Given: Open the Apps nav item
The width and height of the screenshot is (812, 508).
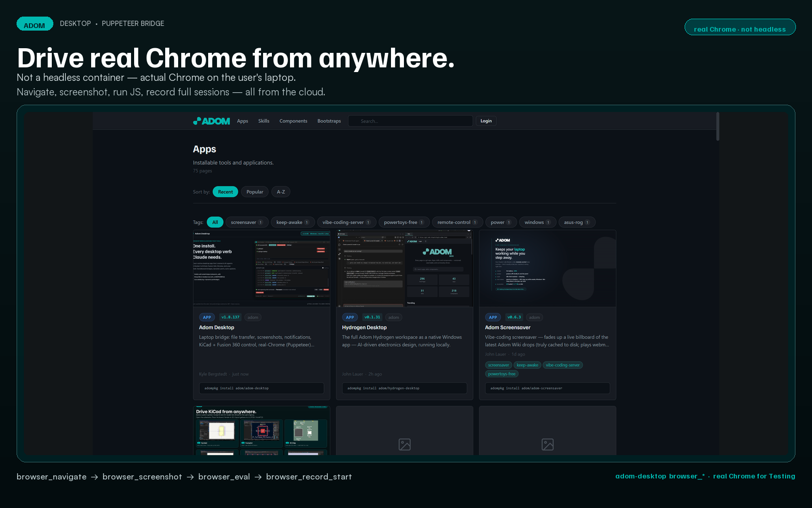Looking at the screenshot, I should point(242,121).
